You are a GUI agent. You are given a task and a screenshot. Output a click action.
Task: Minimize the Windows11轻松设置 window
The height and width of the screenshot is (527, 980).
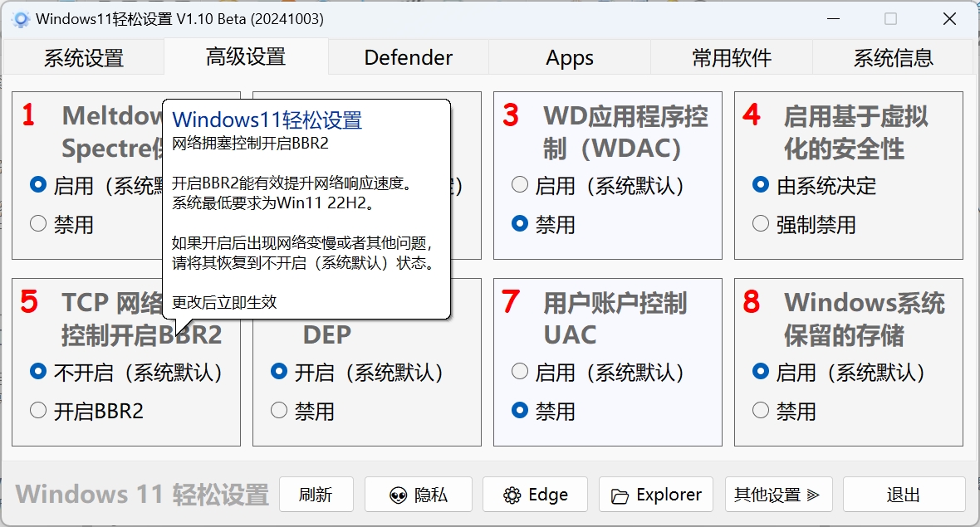pos(833,19)
